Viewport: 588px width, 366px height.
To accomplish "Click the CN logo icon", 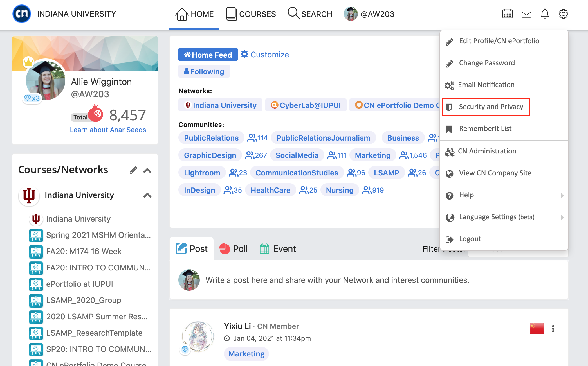I will point(22,14).
